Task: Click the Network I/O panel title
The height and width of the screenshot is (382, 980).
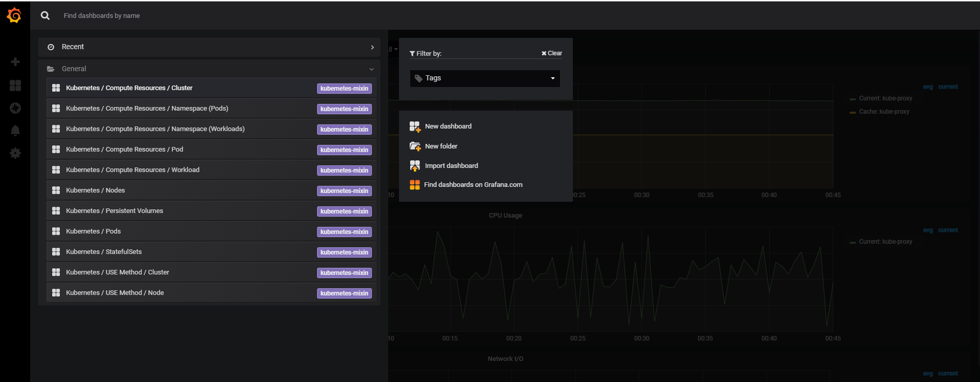Action: click(x=505, y=359)
